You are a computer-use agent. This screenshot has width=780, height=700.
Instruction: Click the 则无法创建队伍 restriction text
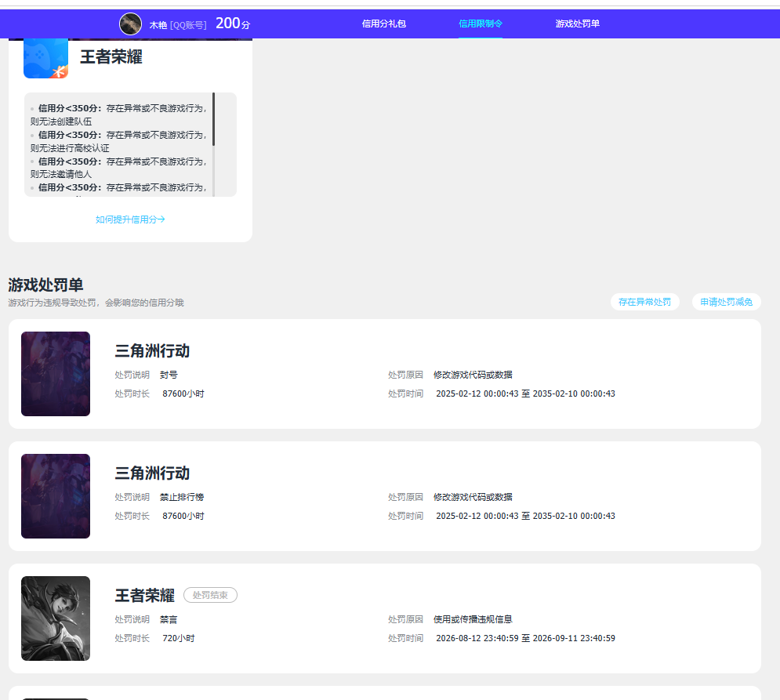(61, 122)
